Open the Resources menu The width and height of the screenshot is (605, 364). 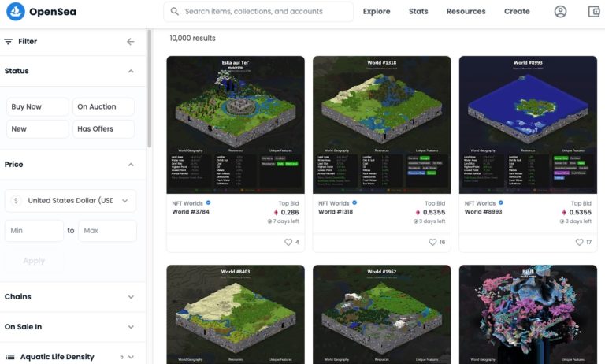(x=466, y=12)
